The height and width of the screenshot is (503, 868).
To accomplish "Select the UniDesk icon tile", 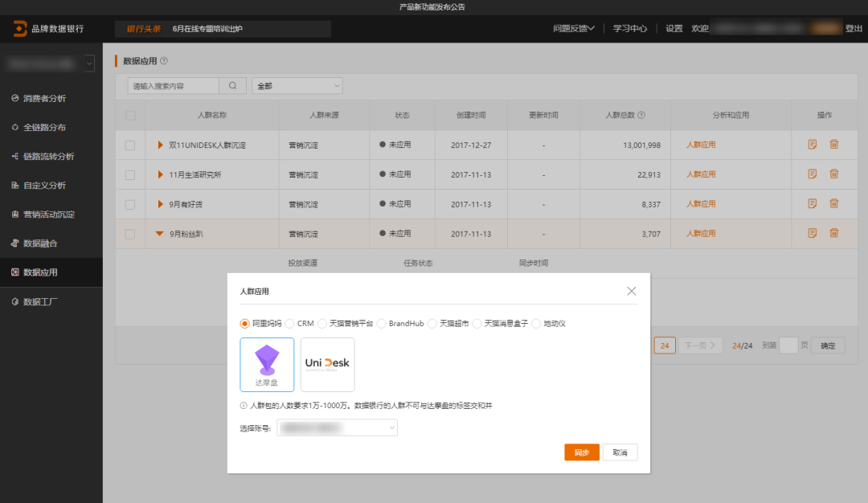I will click(327, 364).
